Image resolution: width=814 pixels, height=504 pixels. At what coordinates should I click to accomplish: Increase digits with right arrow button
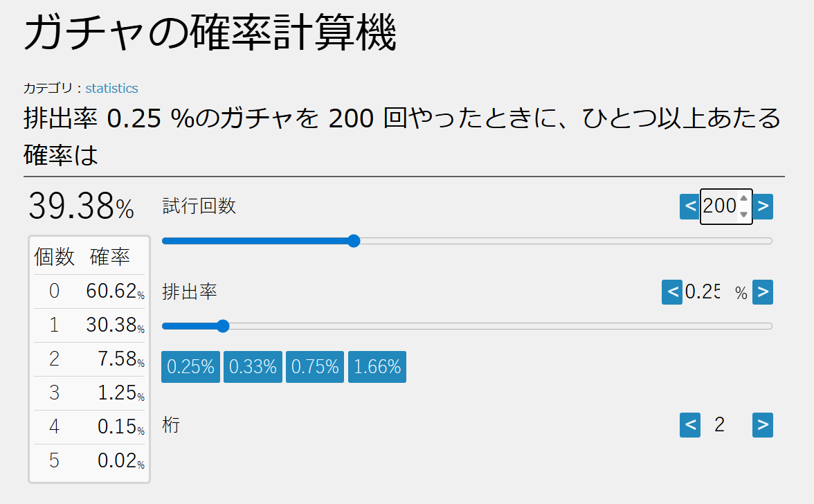[763, 425]
